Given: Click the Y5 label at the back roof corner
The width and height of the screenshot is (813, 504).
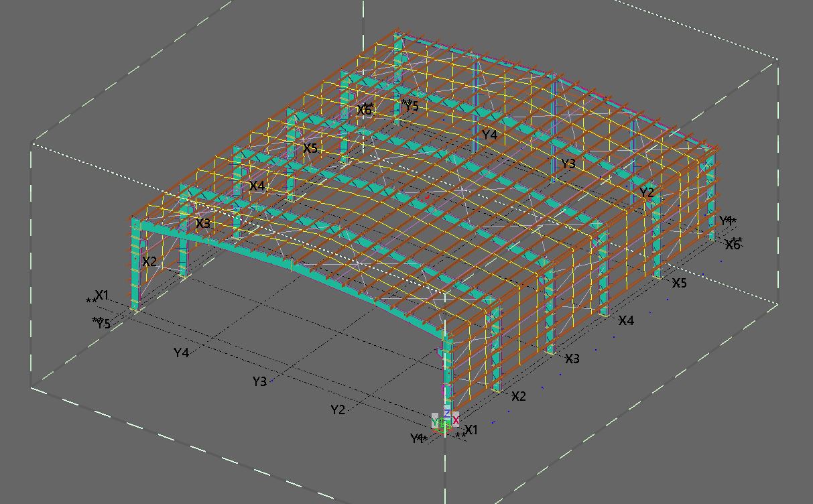Looking at the screenshot, I should pos(411,106).
